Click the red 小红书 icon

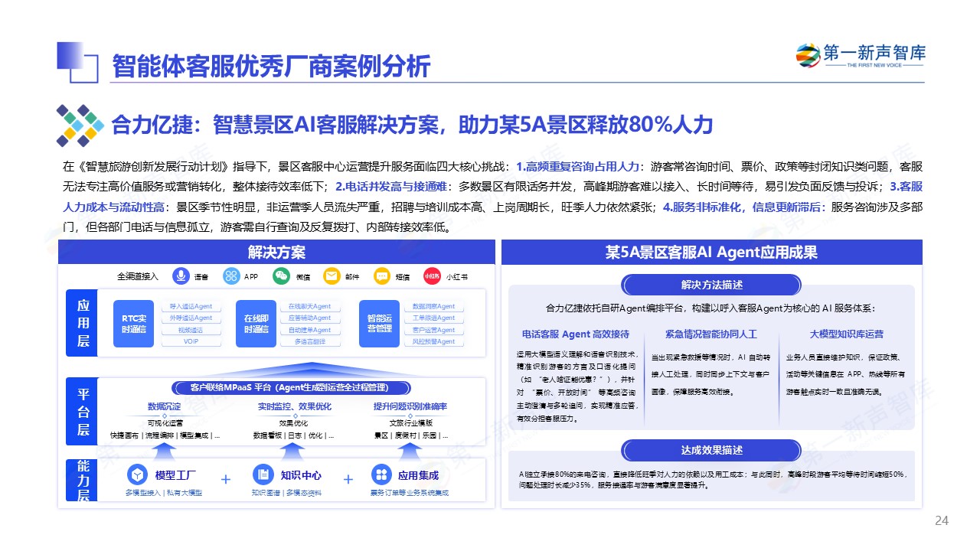pyautogui.click(x=432, y=276)
